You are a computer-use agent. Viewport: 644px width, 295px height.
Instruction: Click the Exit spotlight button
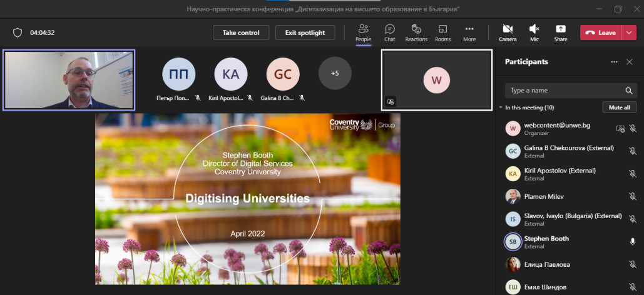point(305,33)
